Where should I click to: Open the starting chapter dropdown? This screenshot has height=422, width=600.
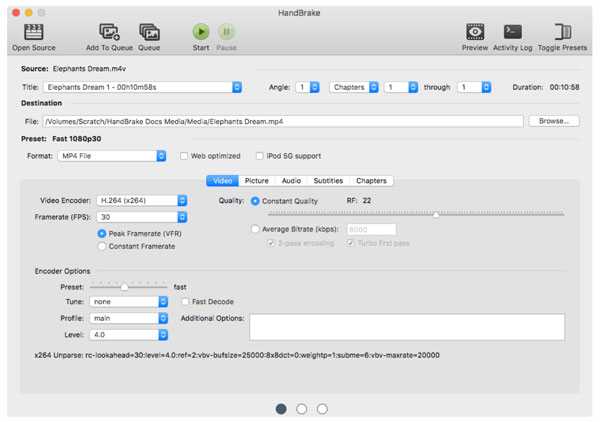click(401, 87)
